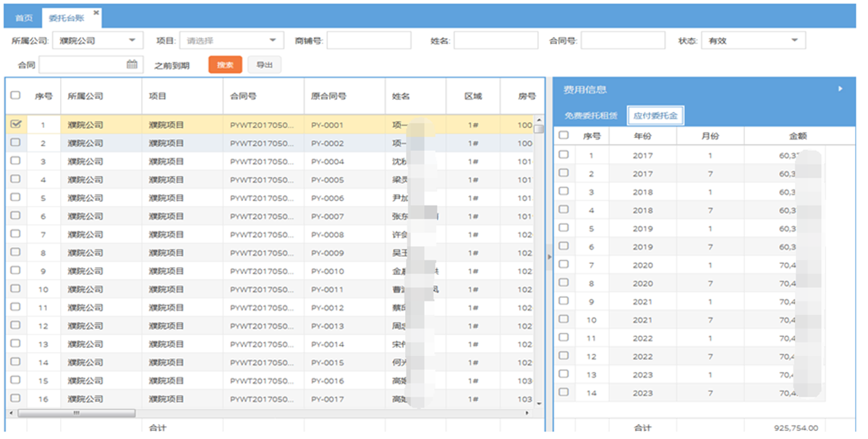
Task: Click the contract table's scroll-down arrow
Action: (538, 403)
